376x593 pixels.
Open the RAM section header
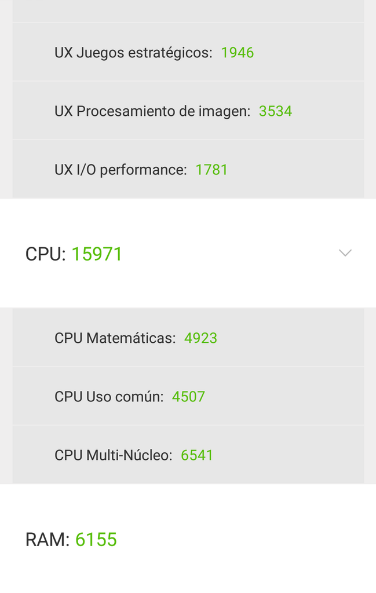coord(188,538)
